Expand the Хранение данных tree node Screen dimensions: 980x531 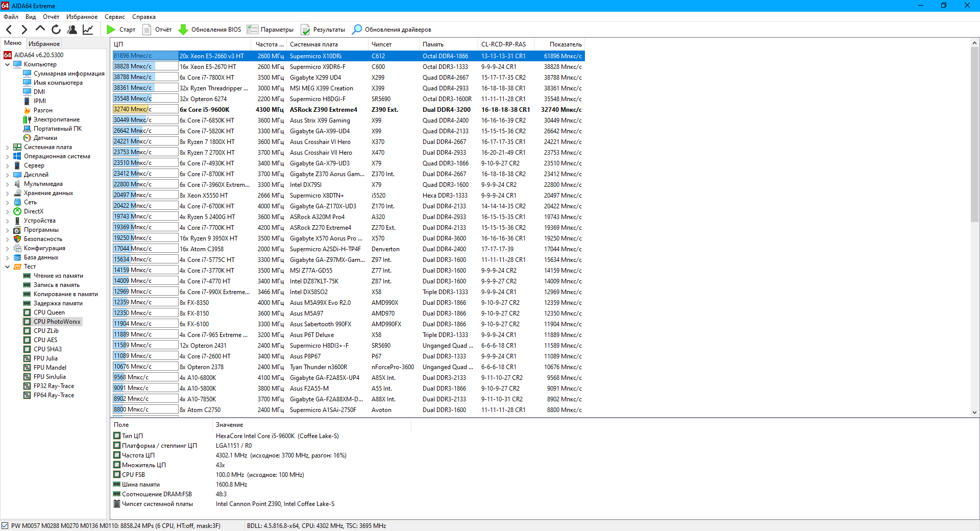point(7,193)
